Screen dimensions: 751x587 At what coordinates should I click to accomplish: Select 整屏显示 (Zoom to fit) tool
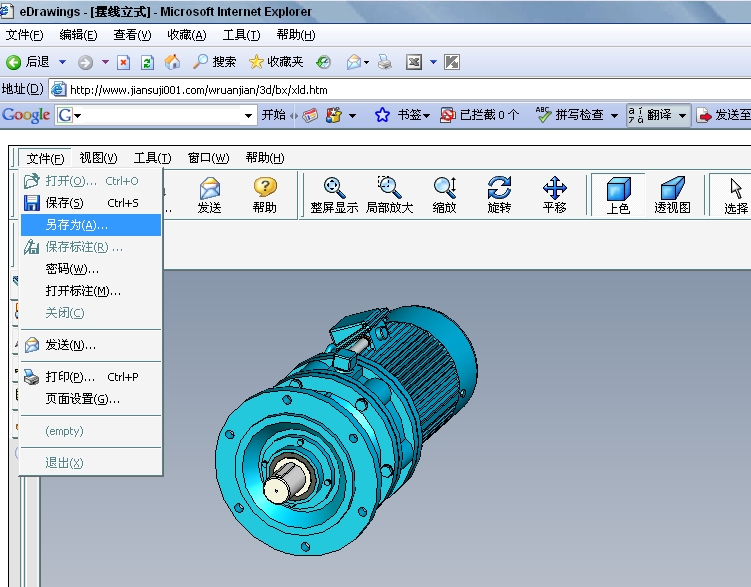[334, 195]
